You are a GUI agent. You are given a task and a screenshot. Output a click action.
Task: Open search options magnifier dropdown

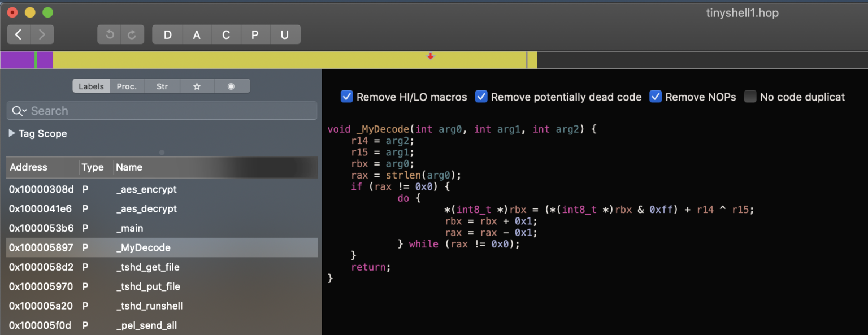pos(19,111)
